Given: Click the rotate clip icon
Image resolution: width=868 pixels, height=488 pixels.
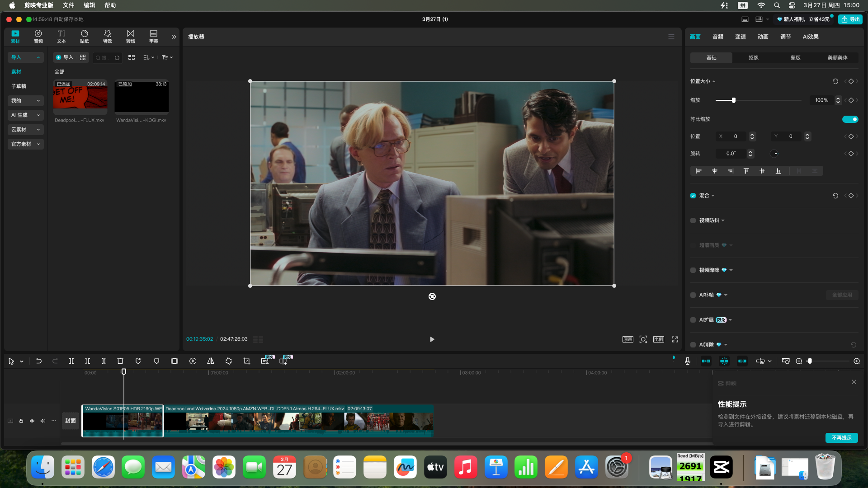Looking at the screenshot, I should tap(229, 361).
